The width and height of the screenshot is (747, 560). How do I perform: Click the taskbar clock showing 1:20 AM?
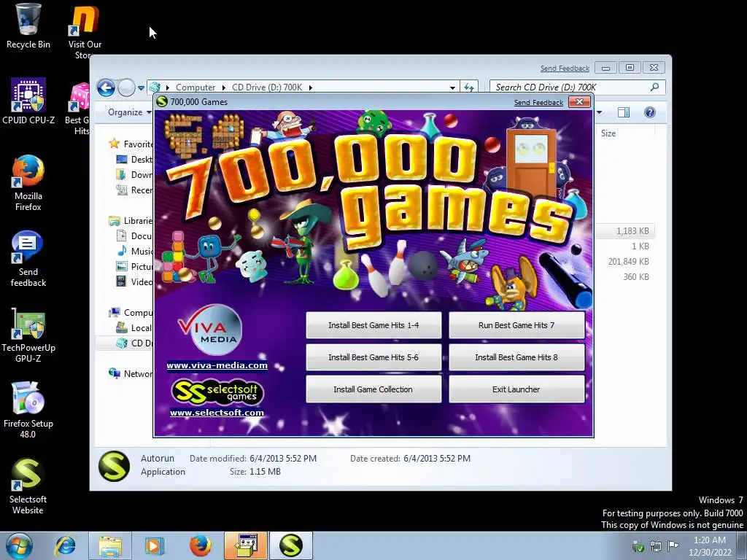(x=710, y=546)
